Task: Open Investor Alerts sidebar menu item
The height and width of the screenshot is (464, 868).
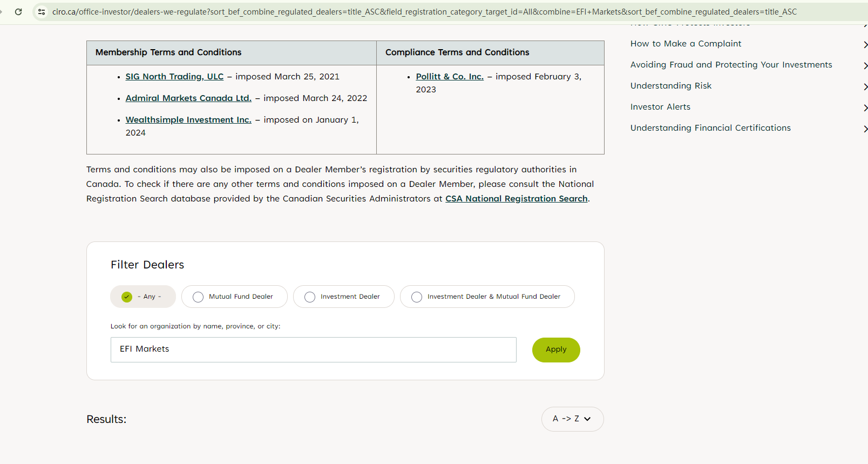Action: [x=660, y=107]
